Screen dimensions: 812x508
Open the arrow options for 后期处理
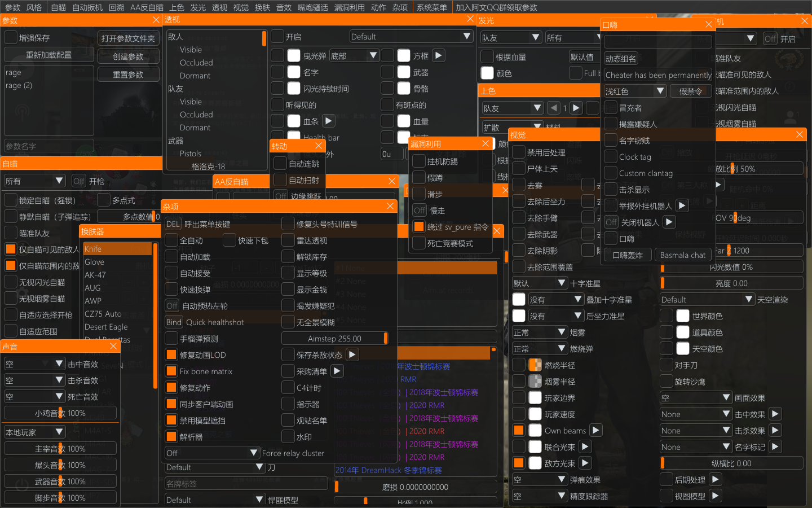(x=715, y=479)
